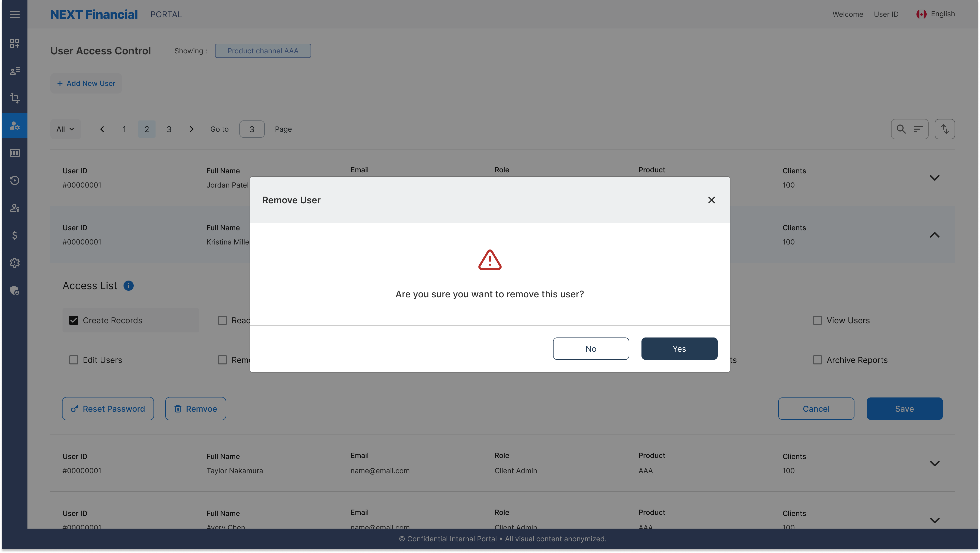Open the history/restore icon in the sidebar

(x=14, y=181)
